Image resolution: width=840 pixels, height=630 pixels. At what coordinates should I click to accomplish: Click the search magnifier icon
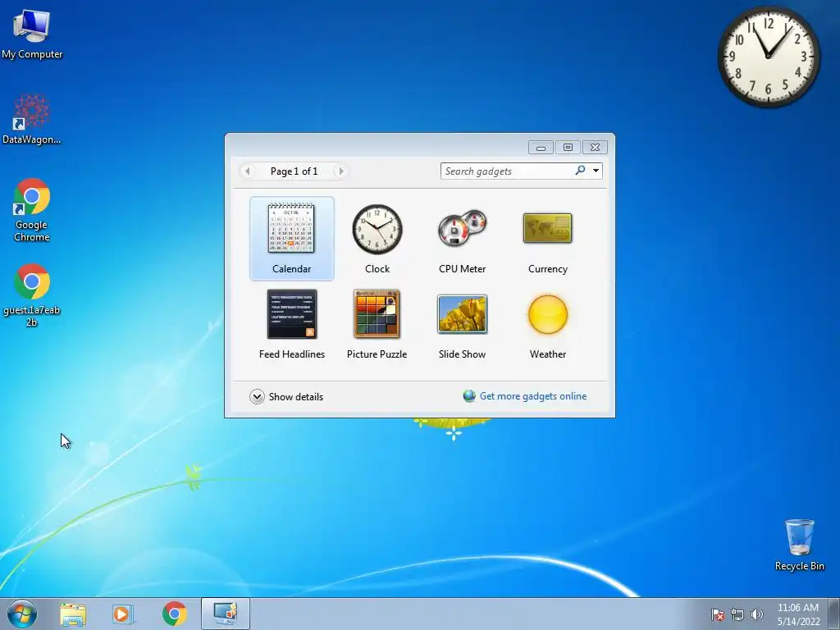580,171
